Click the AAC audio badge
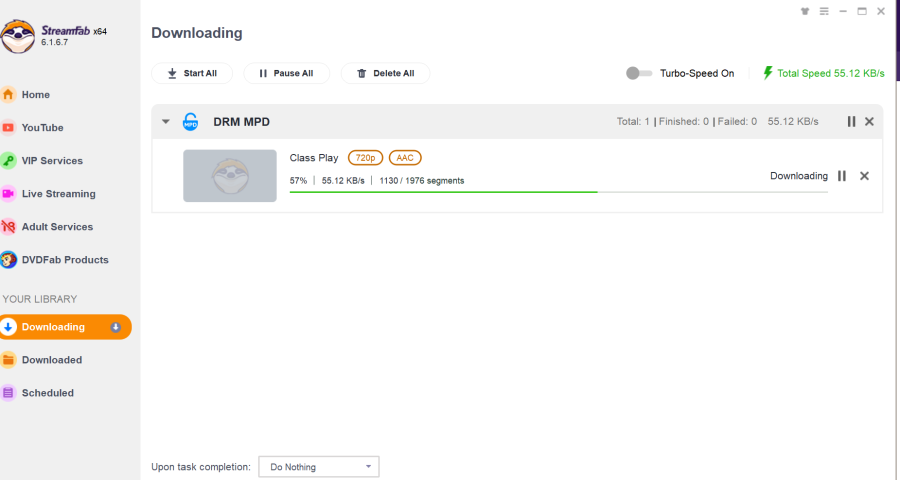This screenshot has width=900, height=480. coord(405,158)
